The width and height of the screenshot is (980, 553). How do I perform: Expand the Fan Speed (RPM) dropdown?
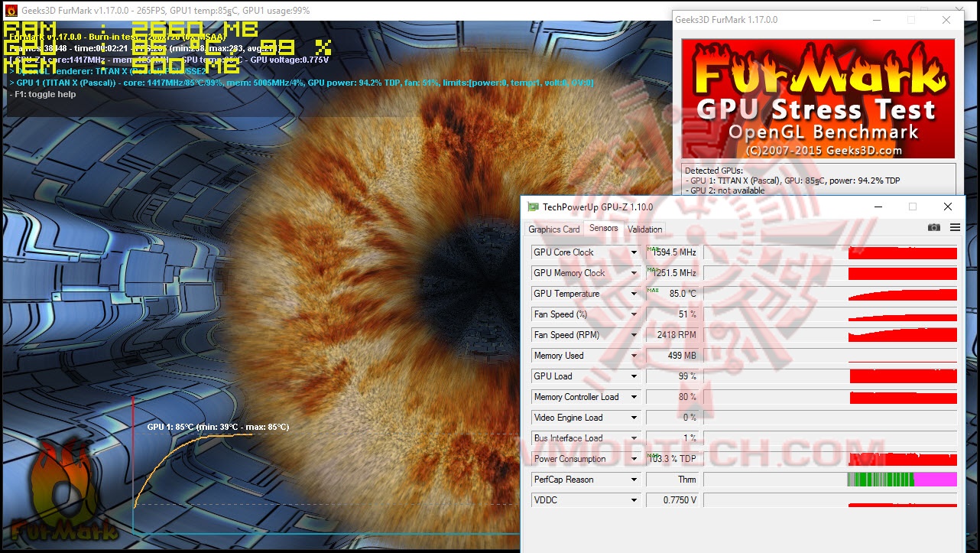(634, 335)
